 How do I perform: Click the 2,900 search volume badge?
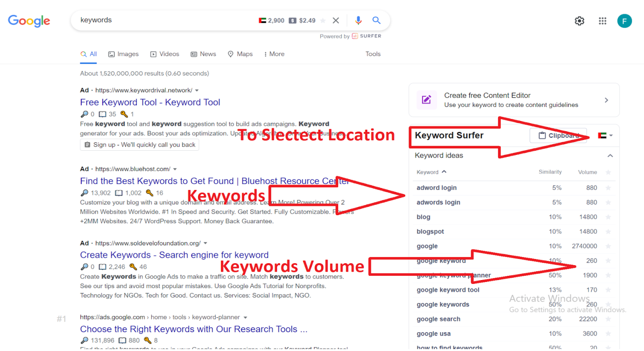[271, 21]
